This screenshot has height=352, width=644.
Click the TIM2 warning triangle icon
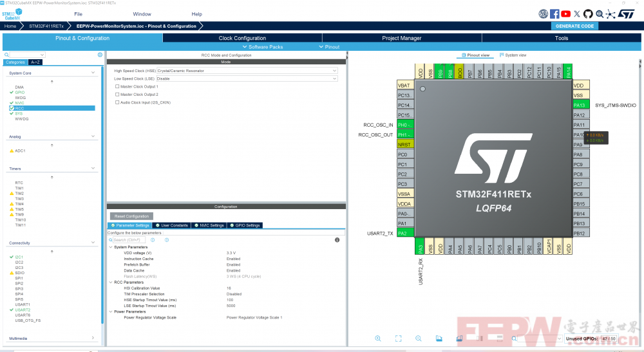pyautogui.click(x=12, y=193)
